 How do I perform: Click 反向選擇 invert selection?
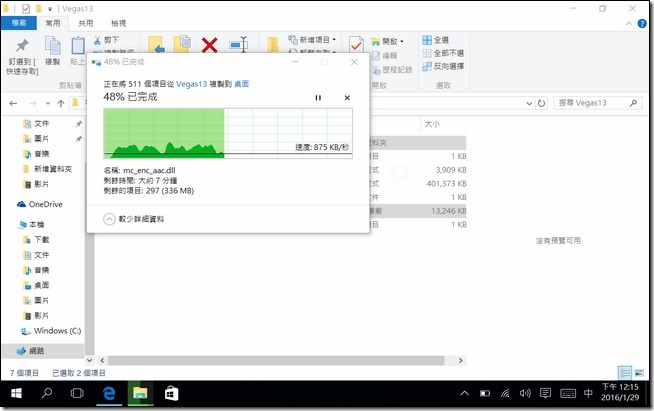point(443,66)
